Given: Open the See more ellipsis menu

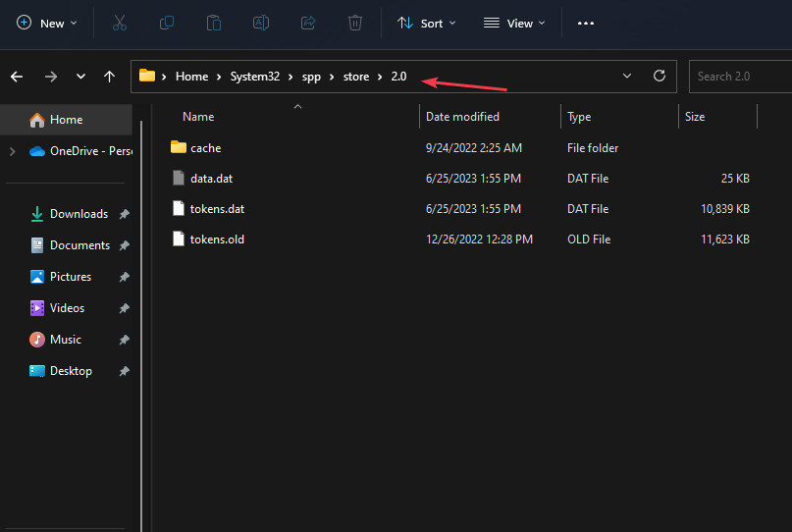Looking at the screenshot, I should [x=586, y=24].
